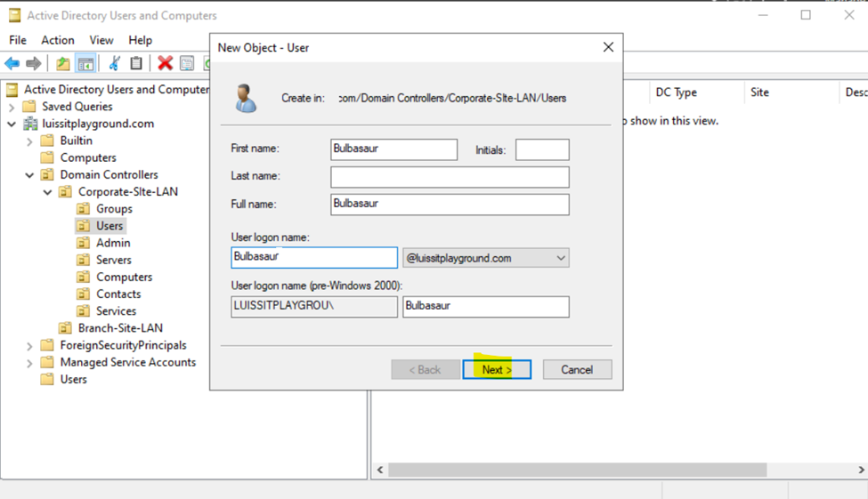Click Next in the New Object dialog
This screenshot has height=499, width=868.
497,369
